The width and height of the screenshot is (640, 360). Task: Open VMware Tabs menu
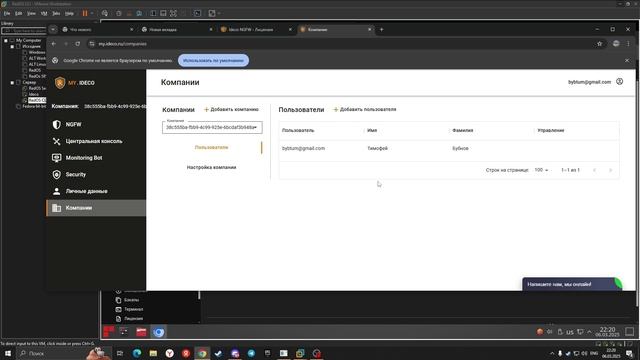pos(56,13)
